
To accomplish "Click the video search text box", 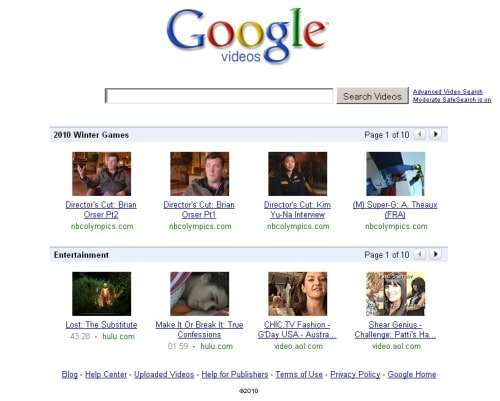I will pos(219,96).
